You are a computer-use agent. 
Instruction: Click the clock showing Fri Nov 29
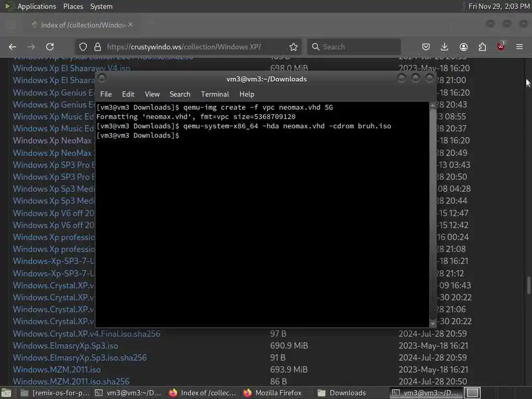coord(499,6)
